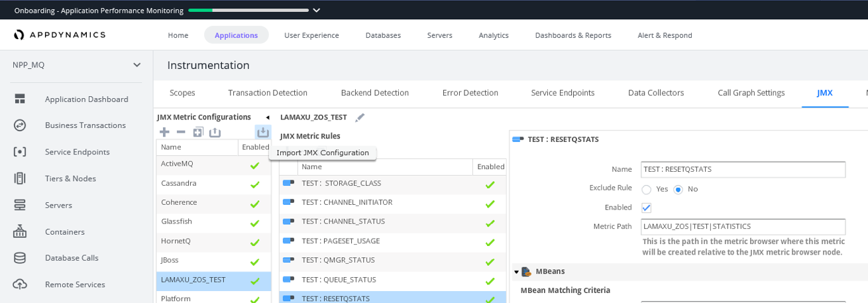Screen dimensions: 868x303
Task: Click rule icon beside TEST : CHANNEL_STATUS
Action: (x=288, y=221)
